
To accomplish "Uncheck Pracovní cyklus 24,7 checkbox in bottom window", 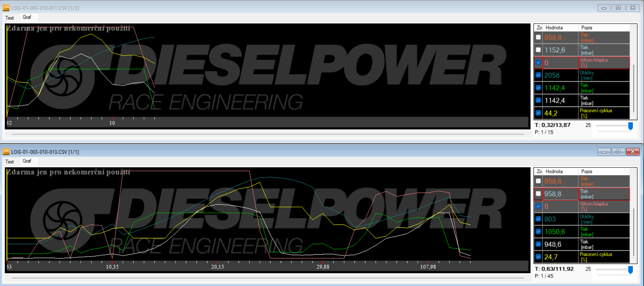I will (x=538, y=257).
